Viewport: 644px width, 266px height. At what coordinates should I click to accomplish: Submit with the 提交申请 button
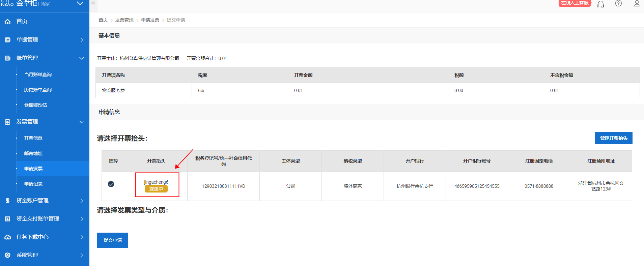(x=113, y=240)
